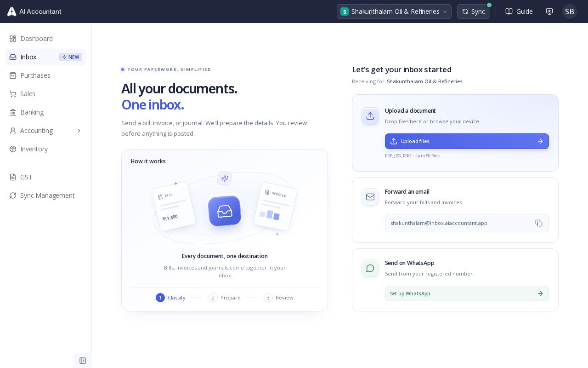Click the WhatsApp chat bubble icon
The width and height of the screenshot is (588, 368).
(370, 268)
